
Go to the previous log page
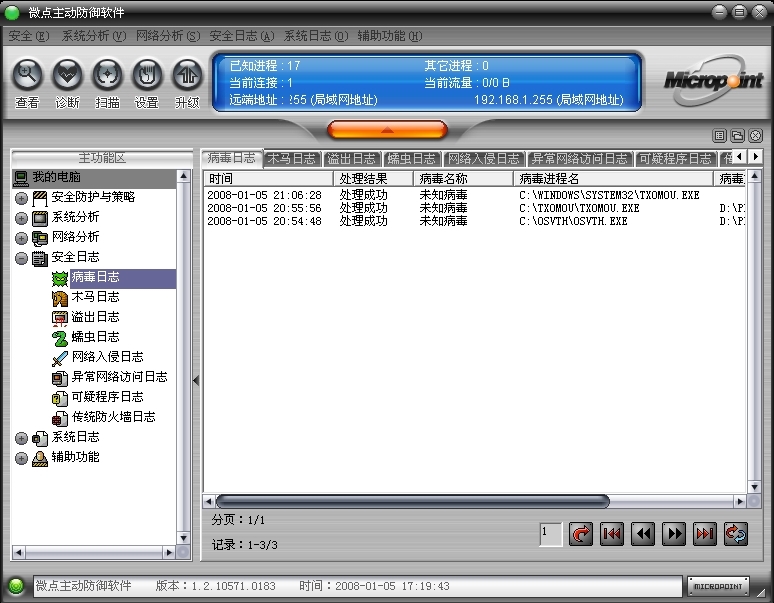click(x=643, y=534)
